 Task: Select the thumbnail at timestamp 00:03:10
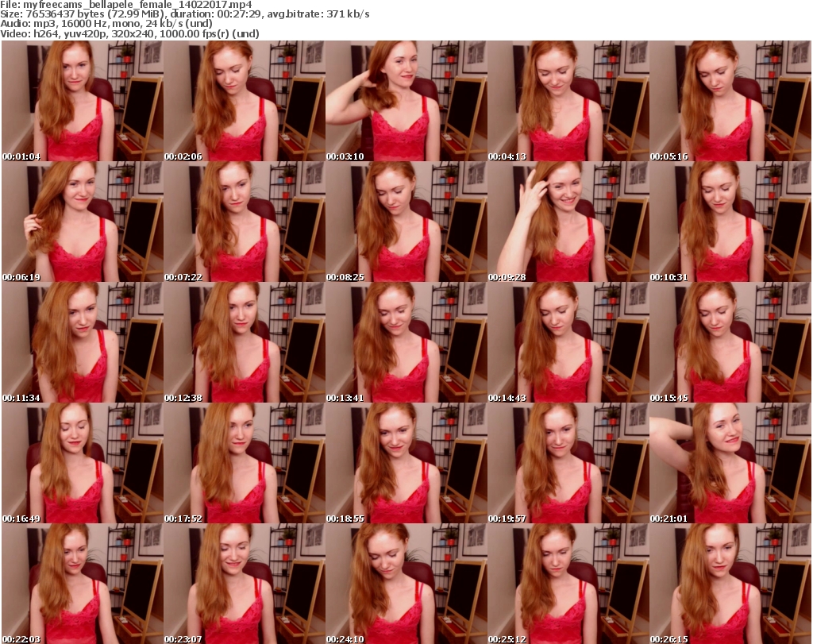[x=406, y=101]
